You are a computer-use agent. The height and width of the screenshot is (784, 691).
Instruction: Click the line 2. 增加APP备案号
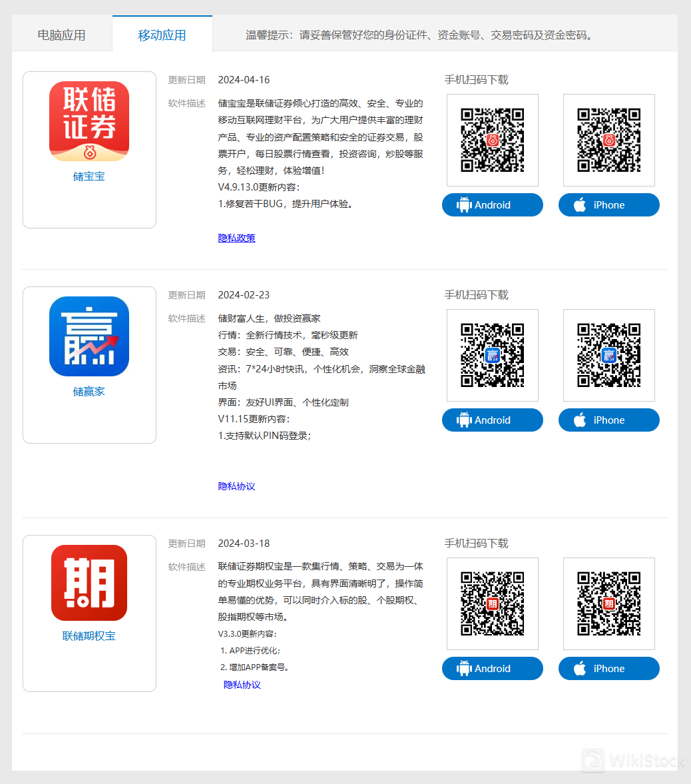tap(254, 667)
